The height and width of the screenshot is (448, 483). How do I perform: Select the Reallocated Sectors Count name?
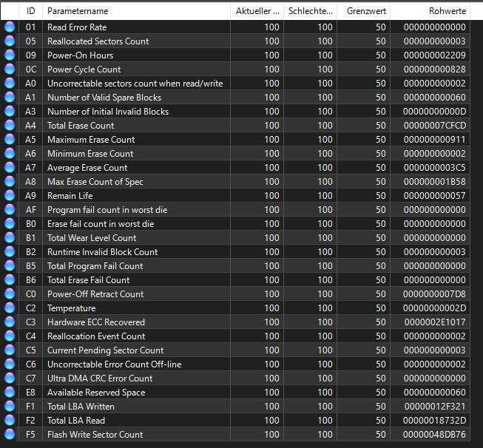pyautogui.click(x=98, y=41)
